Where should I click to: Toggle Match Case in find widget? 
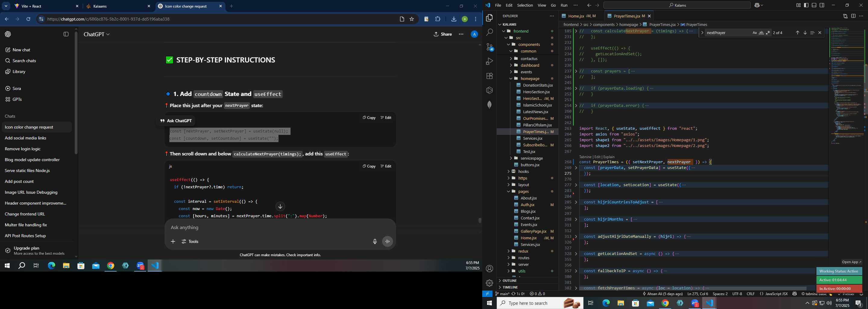click(x=754, y=33)
